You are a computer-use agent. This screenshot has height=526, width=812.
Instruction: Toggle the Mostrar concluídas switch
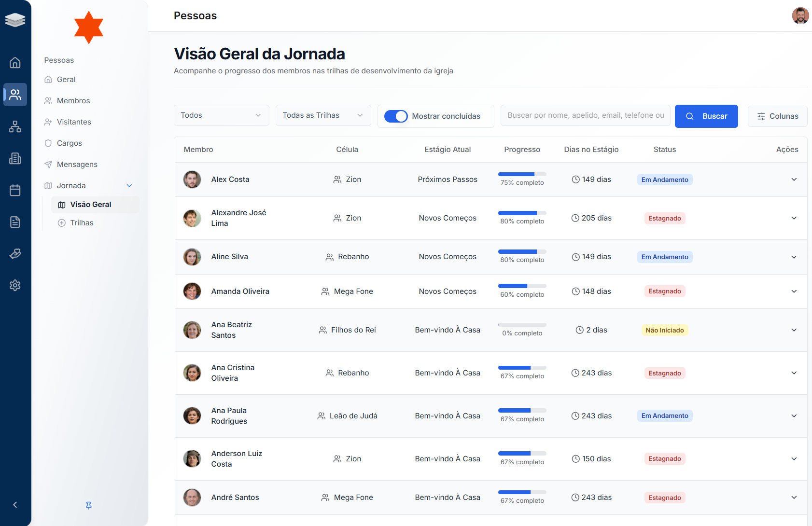(x=396, y=116)
